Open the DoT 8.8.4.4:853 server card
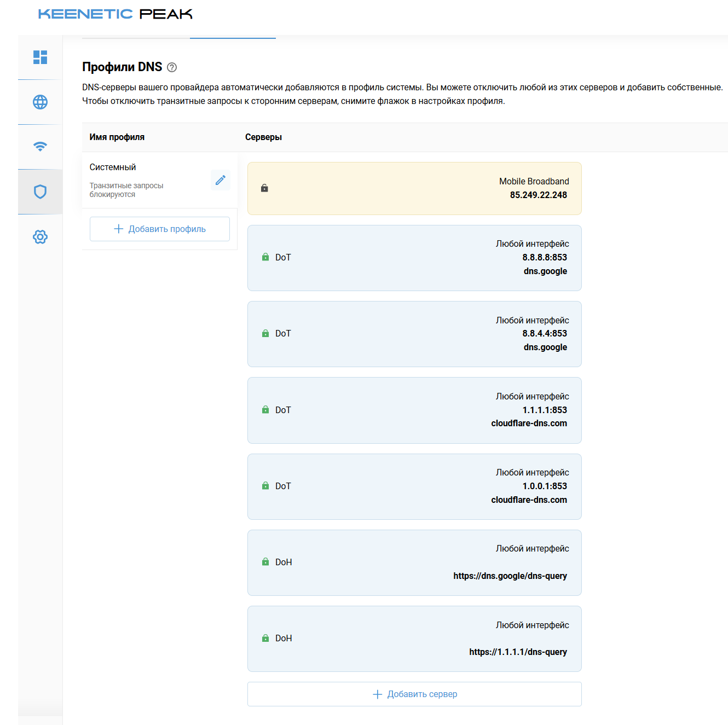Viewport: 728px width, 725px height. [414, 334]
